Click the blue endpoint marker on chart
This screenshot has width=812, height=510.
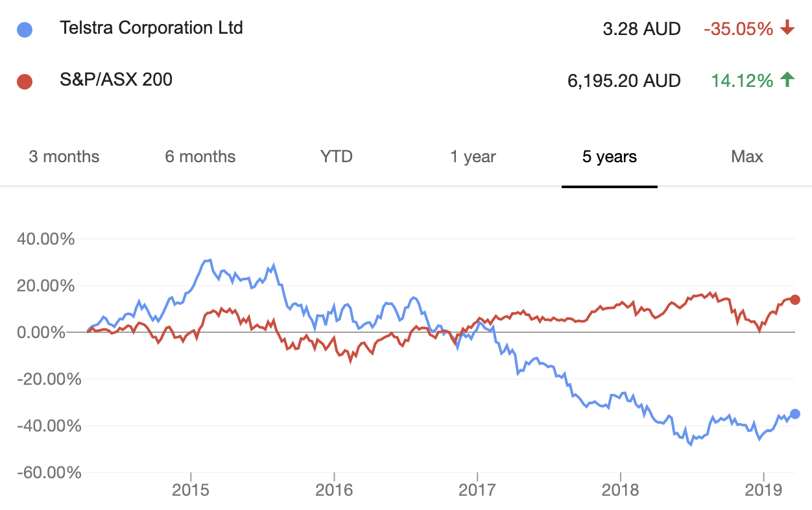click(795, 414)
